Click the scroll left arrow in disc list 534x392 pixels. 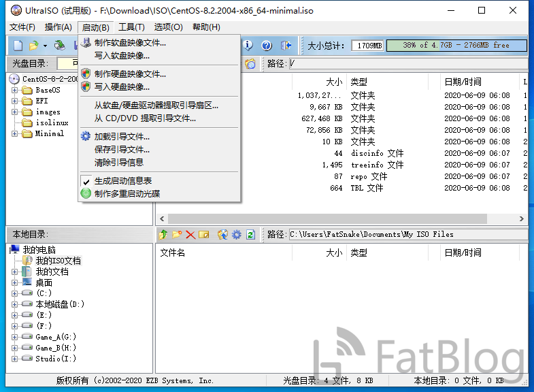tap(162, 218)
